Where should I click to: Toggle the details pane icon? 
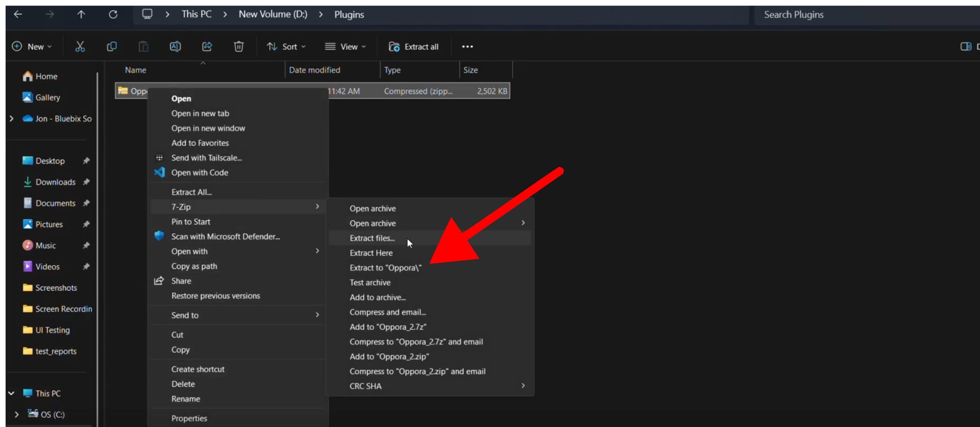click(966, 47)
